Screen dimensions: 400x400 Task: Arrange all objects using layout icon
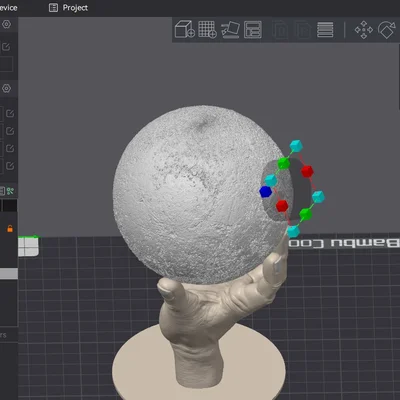(253, 30)
